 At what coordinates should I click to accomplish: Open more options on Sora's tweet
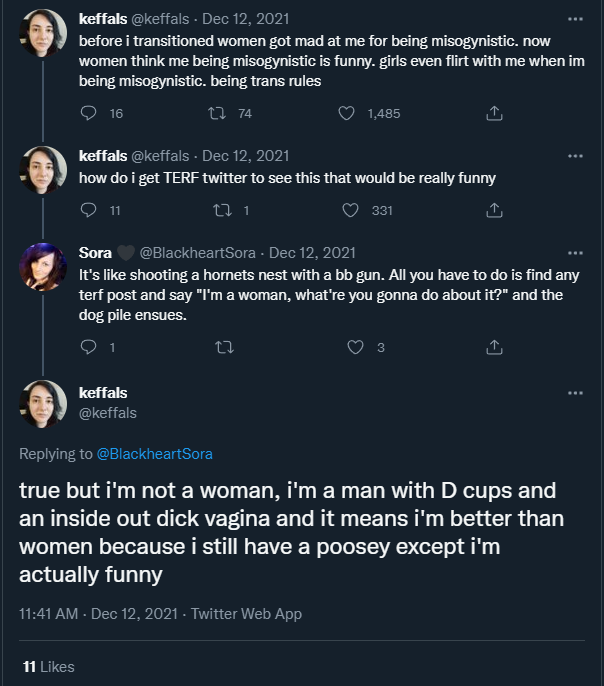click(x=574, y=253)
